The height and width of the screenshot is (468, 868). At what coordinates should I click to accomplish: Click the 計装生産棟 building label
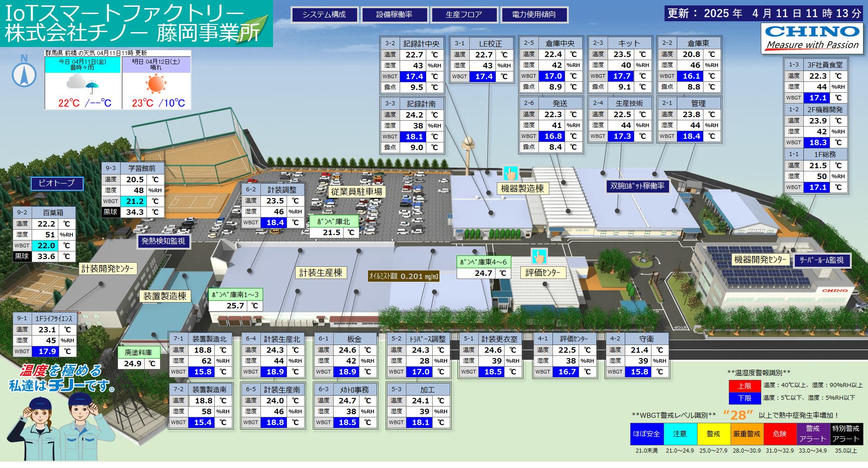coord(321,273)
